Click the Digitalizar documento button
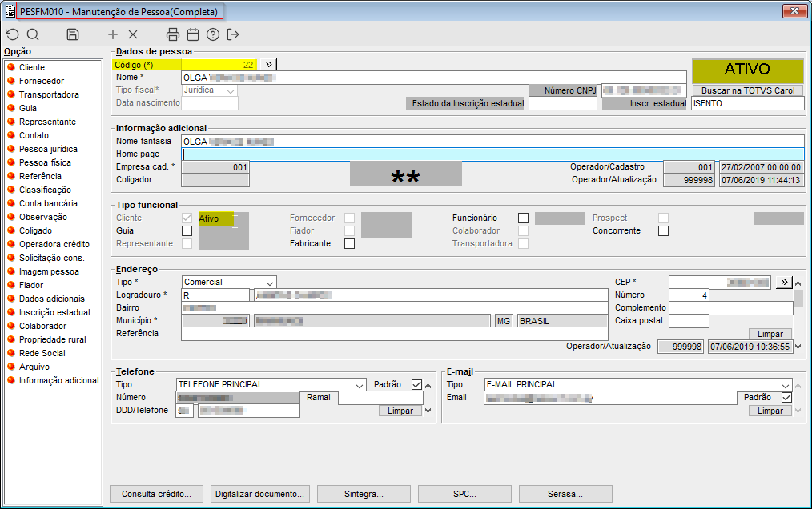The image size is (812, 509). (260, 494)
